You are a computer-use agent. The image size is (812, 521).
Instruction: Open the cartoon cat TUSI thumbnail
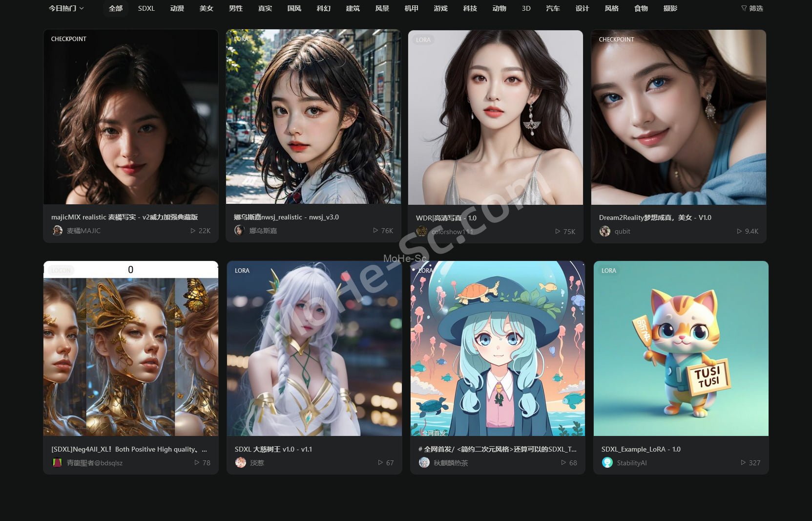pyautogui.click(x=681, y=348)
